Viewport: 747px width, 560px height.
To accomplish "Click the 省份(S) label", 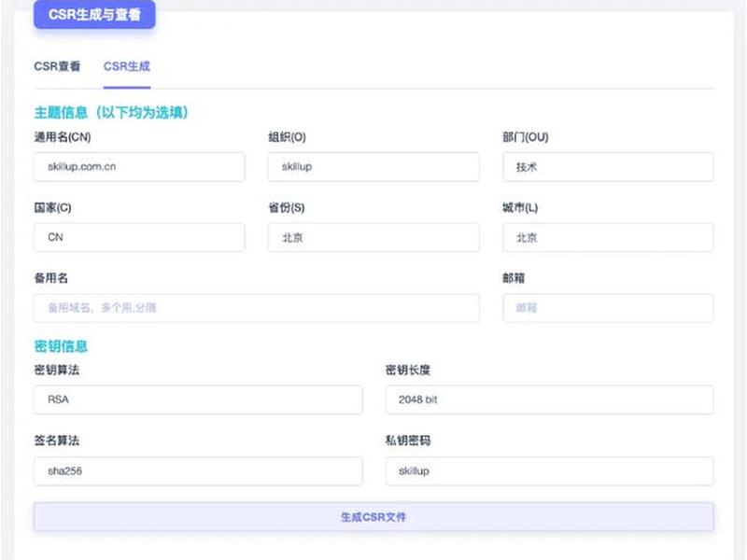I will (287, 207).
